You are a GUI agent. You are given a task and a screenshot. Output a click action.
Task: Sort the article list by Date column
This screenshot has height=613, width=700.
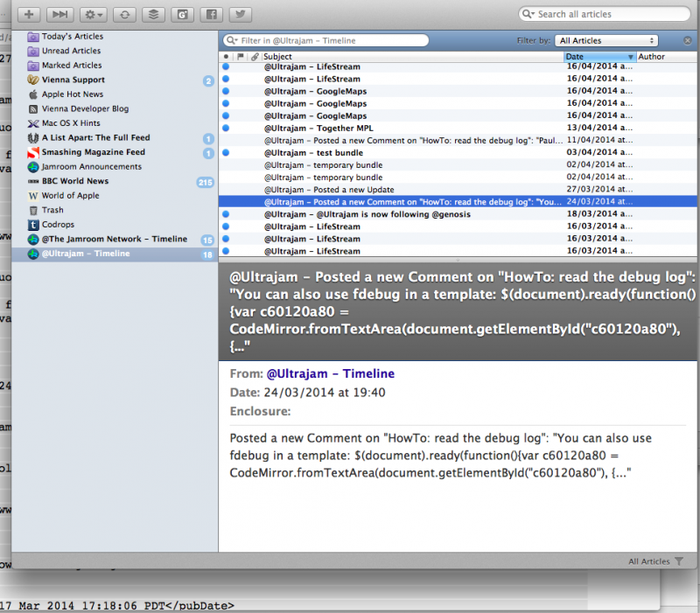pyautogui.click(x=598, y=56)
